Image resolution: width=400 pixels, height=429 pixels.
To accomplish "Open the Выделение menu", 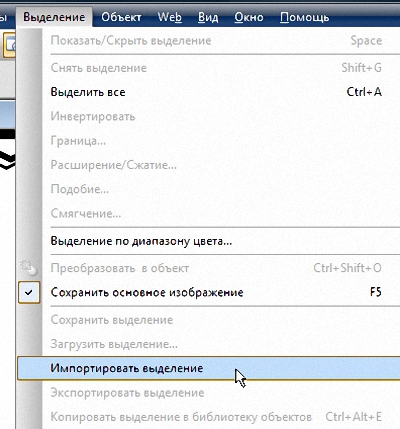I will pyautogui.click(x=54, y=17).
